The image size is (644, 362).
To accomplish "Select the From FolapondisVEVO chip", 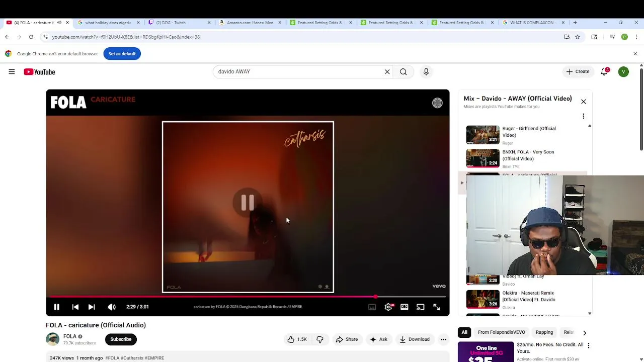I will pos(502,332).
